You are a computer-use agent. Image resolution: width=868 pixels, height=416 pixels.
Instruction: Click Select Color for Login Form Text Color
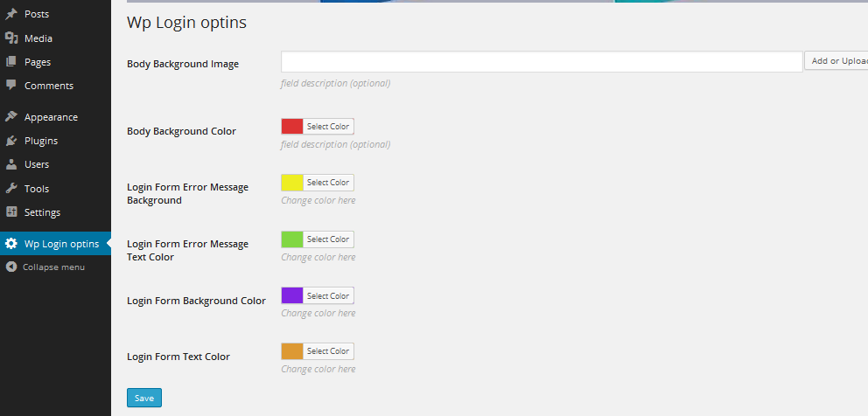pyautogui.click(x=328, y=351)
